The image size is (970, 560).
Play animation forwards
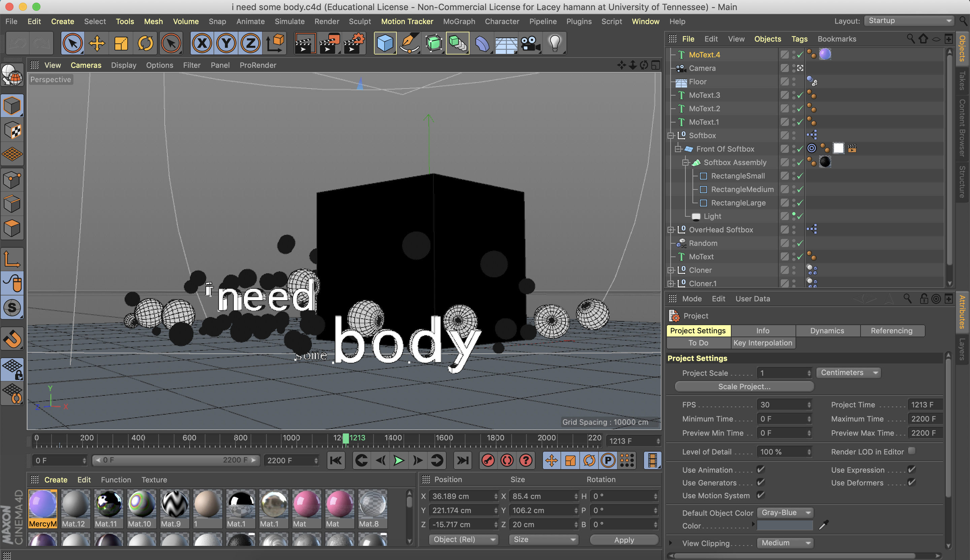(x=399, y=460)
